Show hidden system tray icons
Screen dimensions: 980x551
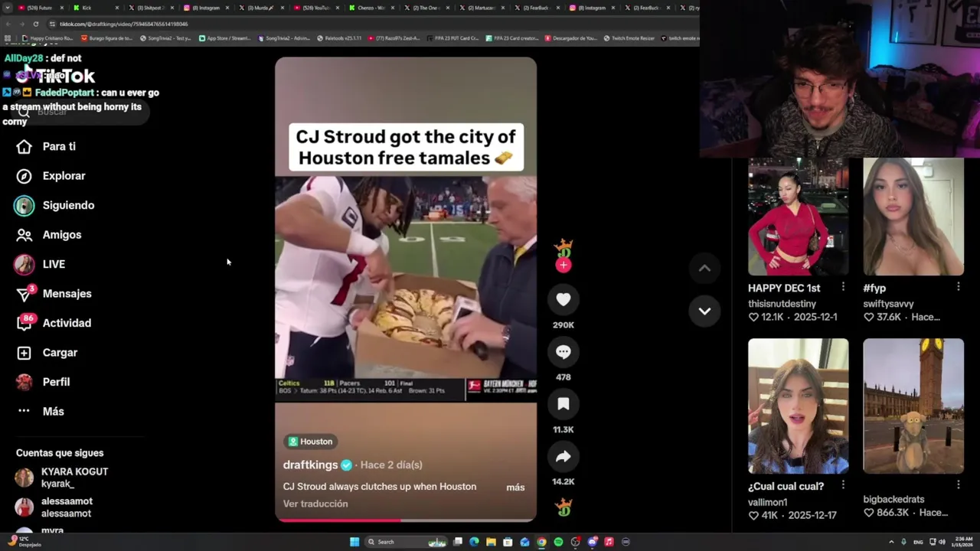(890, 542)
